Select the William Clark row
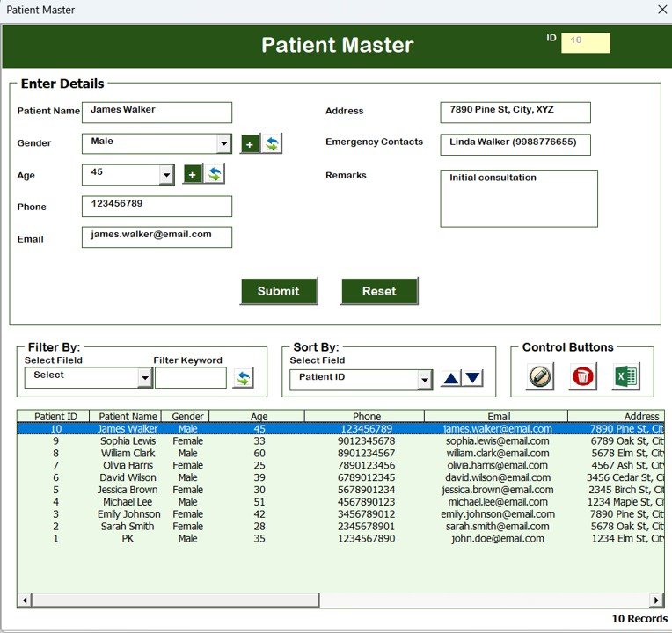Viewport: 672px width, 633px height. coord(340,453)
